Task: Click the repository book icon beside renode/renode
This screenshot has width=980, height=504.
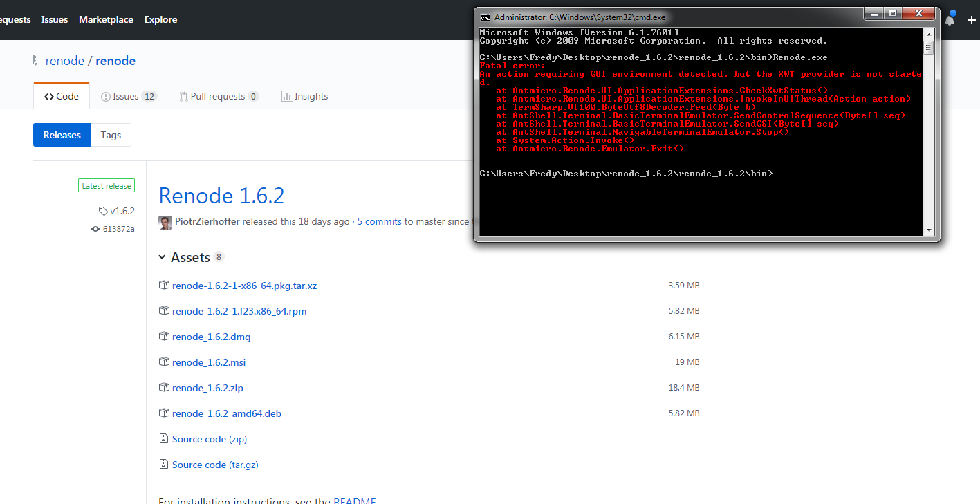Action: (x=37, y=59)
